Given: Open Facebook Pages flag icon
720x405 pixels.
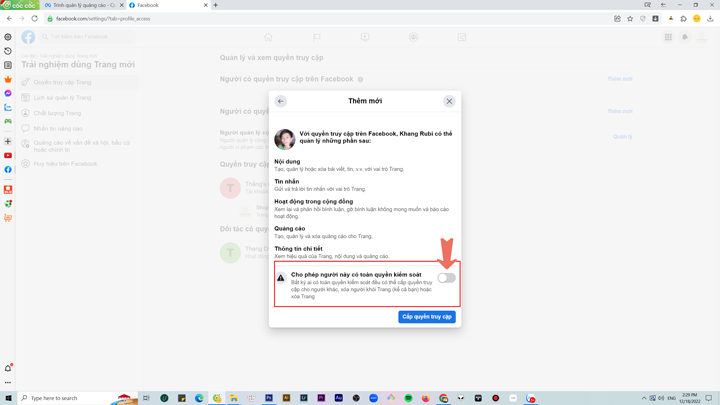Looking at the screenshot, I should 317,37.
